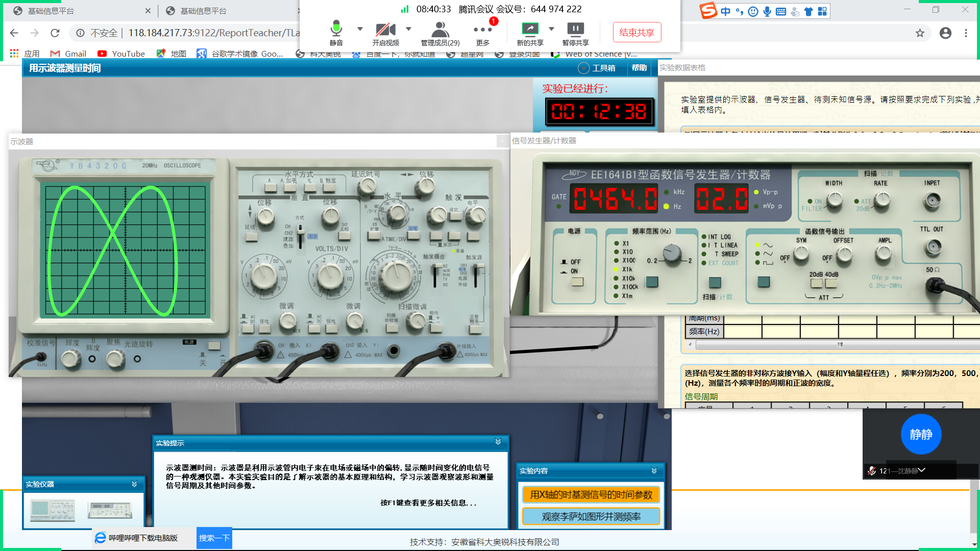Viewport: 980px width, 551px height.
Task: Select 观察李萨如图形并测频率 experiment
Action: click(591, 516)
